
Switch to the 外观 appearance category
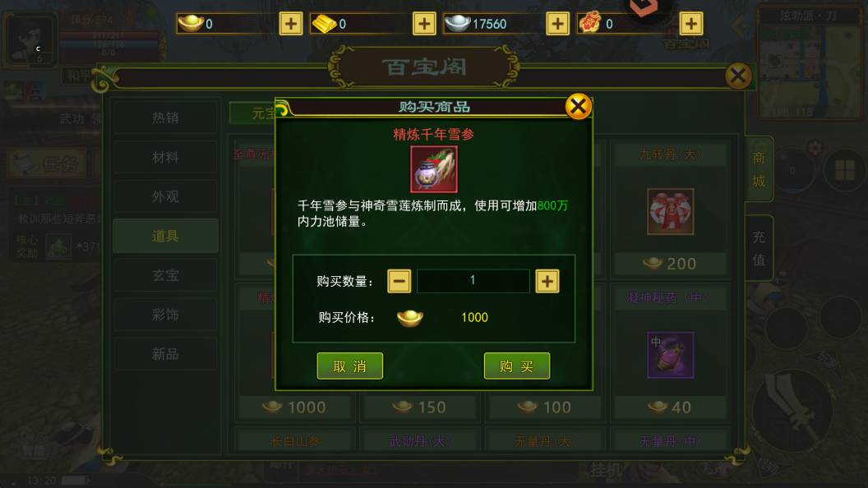165,196
